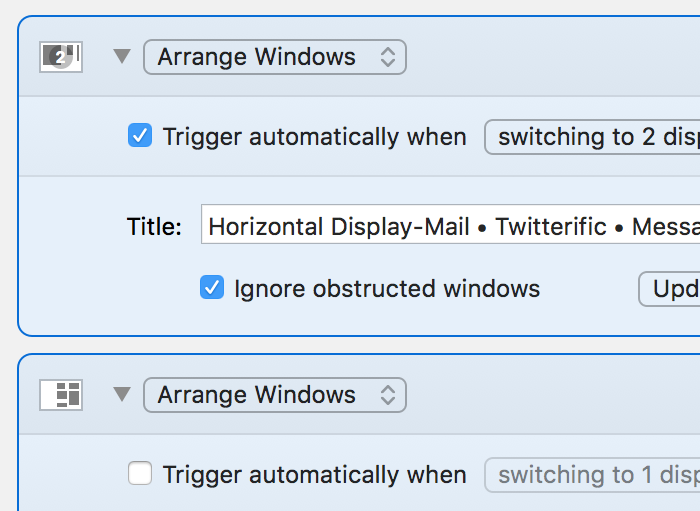700x511 pixels.
Task: Click the up-down chevrons on second Arrange Windows popup
Action: click(388, 395)
